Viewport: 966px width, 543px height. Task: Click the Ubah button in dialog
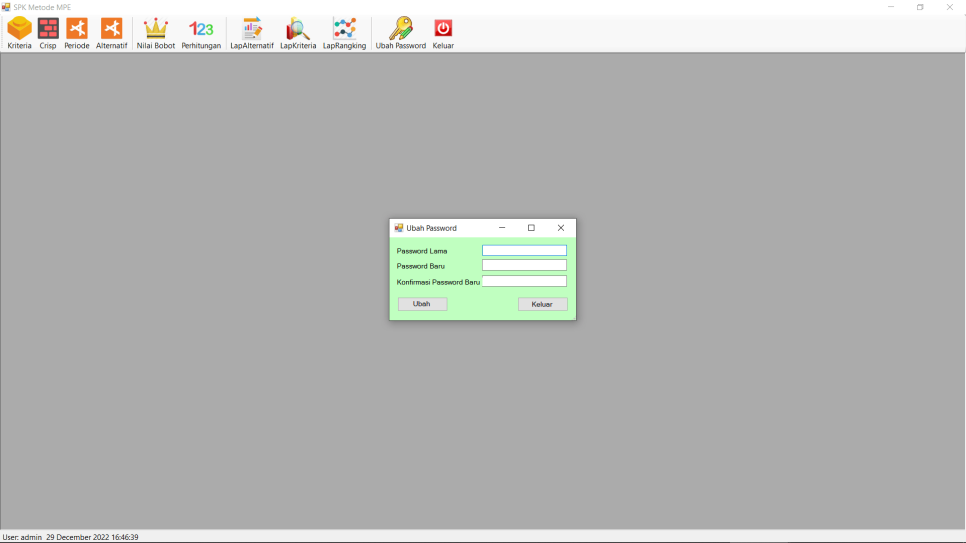click(422, 304)
